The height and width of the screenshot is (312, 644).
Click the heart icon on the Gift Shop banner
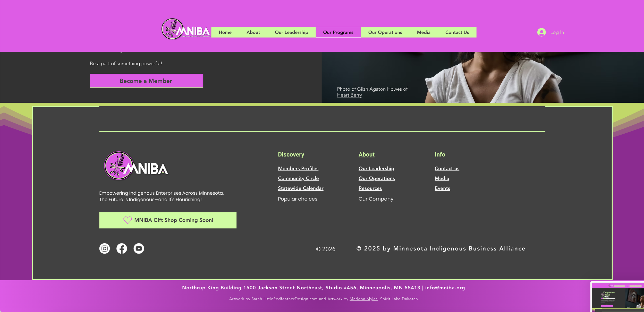coord(127,220)
